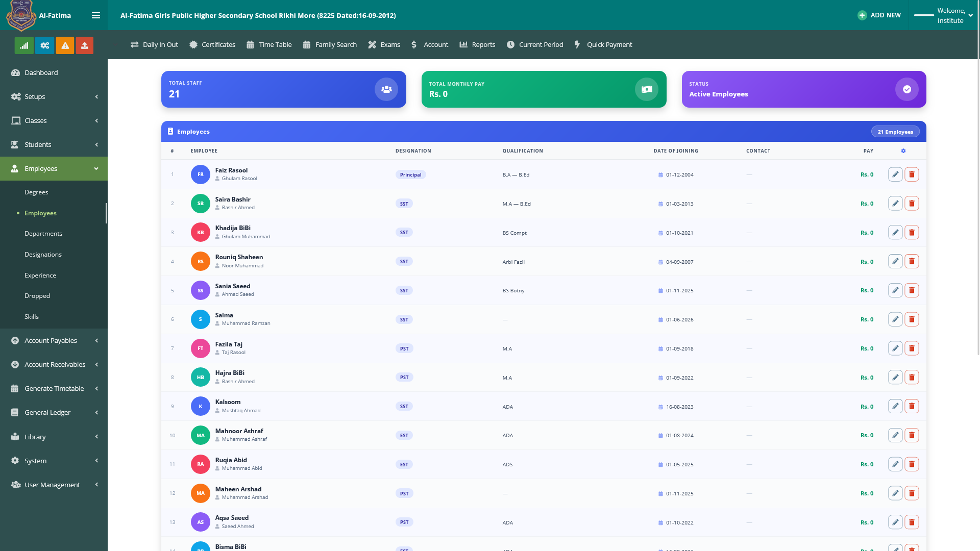Click Faiz Rasool's FR avatar
The image size is (980, 551).
click(x=201, y=174)
